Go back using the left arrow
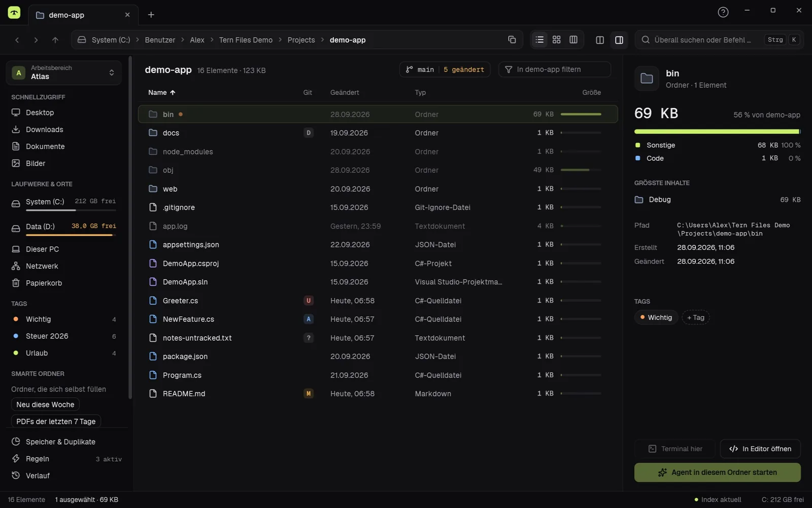812x508 pixels. 17,40
